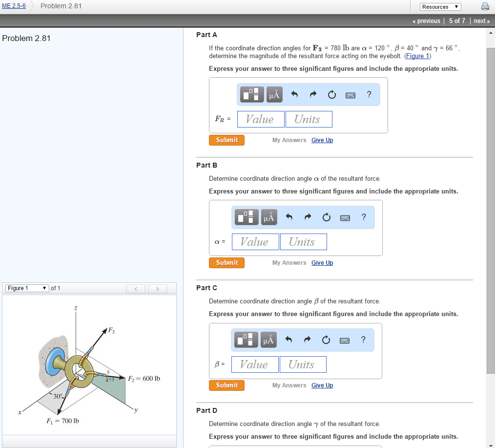Viewport: 495px width, 448px height.
Task: Open the templates palette in Part A editor
Action: click(251, 94)
